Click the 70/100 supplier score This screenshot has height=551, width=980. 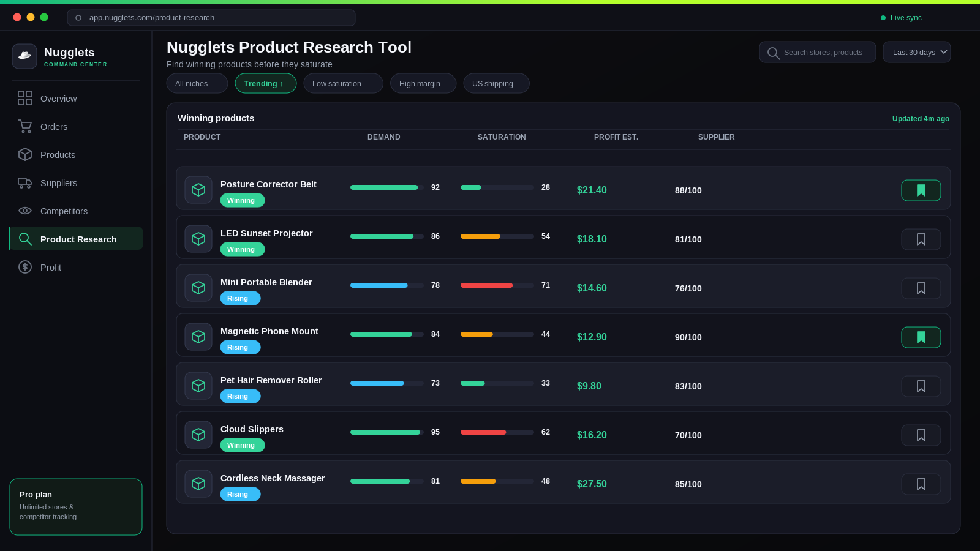click(x=688, y=435)
